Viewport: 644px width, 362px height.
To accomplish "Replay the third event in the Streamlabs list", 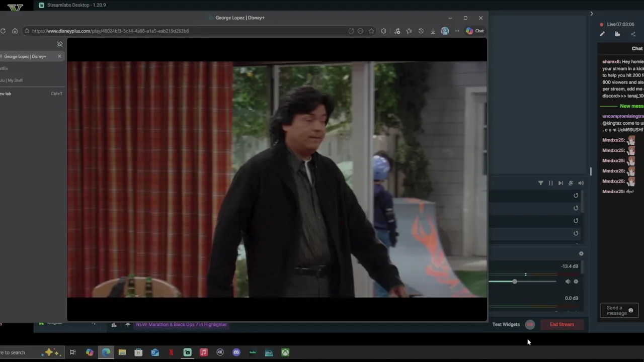I will [x=576, y=221].
